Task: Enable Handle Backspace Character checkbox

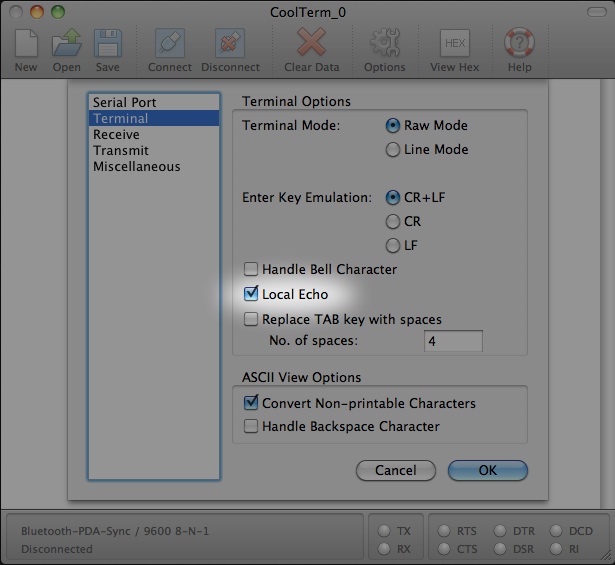Action: pos(251,426)
